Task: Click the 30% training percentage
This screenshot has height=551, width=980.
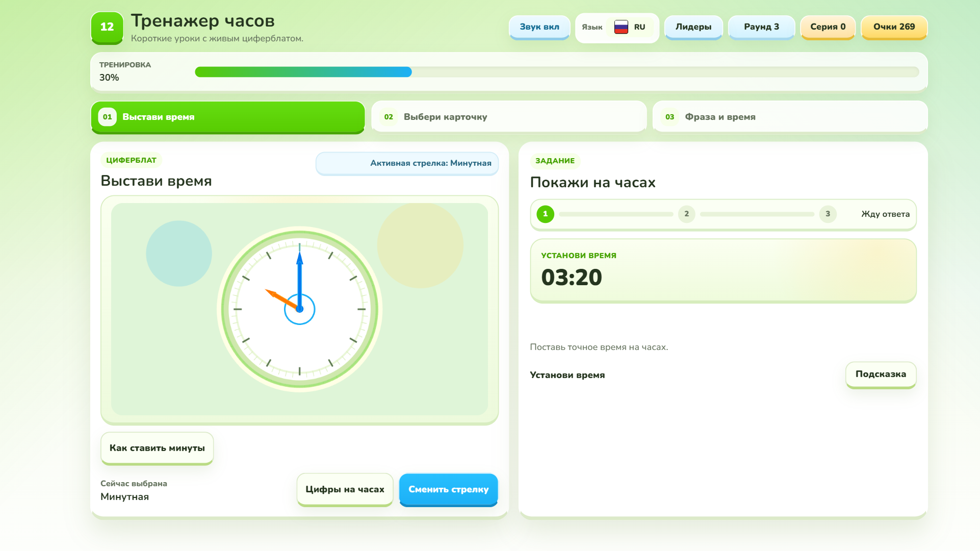Action: click(x=109, y=78)
